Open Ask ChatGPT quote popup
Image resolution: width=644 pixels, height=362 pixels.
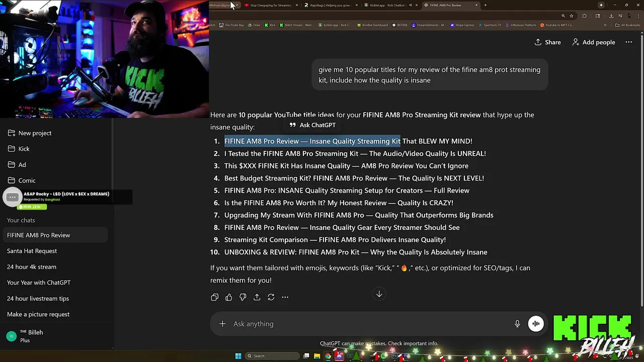(x=312, y=125)
